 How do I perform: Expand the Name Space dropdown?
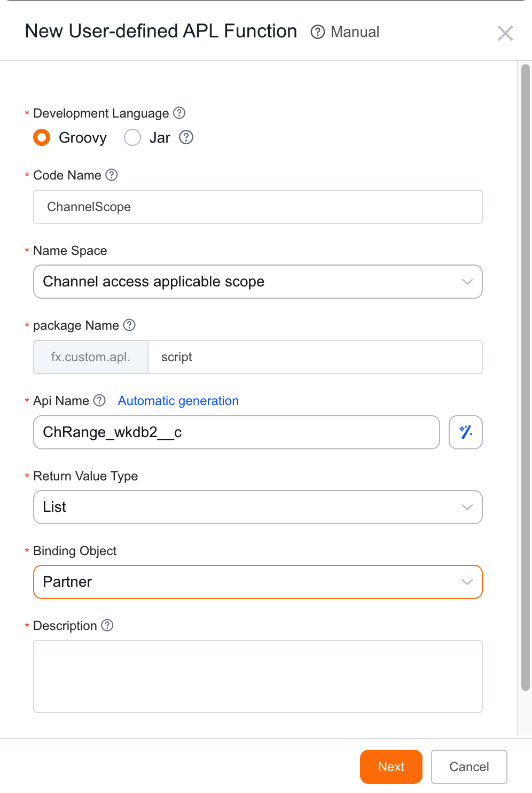(258, 282)
